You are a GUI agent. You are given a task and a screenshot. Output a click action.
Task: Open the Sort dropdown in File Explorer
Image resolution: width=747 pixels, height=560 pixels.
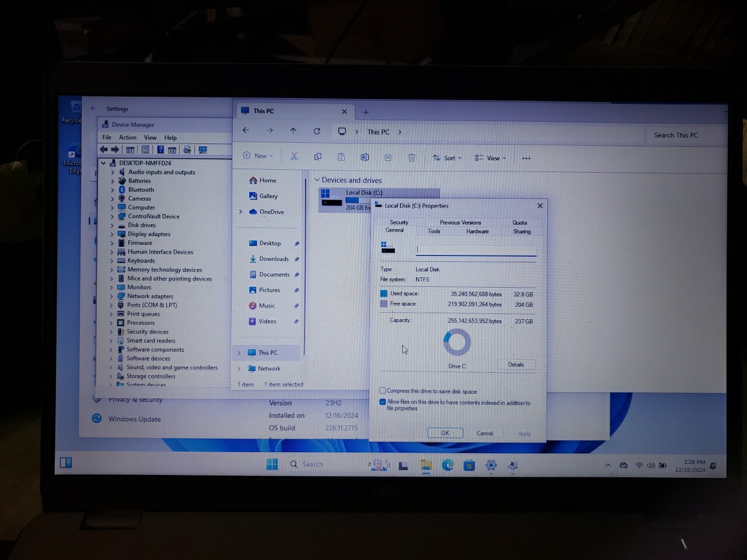pos(447,158)
